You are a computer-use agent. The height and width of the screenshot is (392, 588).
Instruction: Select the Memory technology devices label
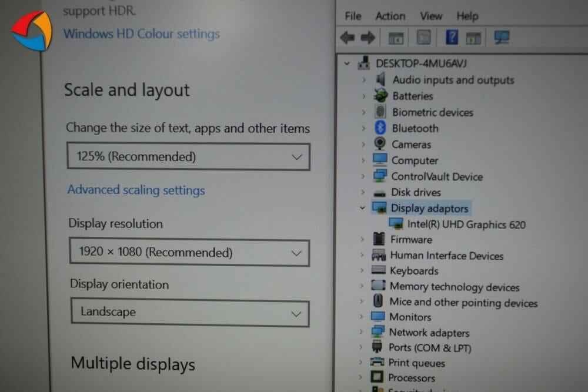[455, 287]
